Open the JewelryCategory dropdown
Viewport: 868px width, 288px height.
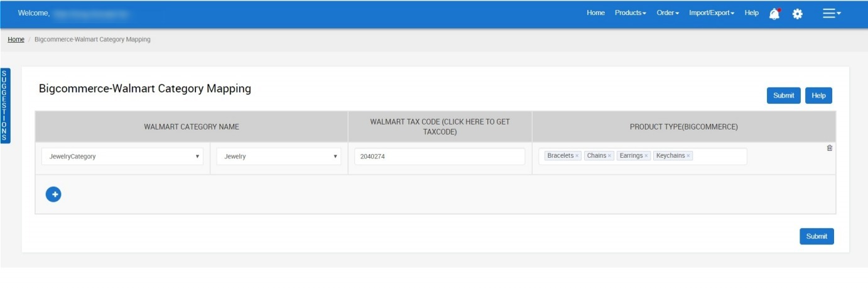coord(122,157)
